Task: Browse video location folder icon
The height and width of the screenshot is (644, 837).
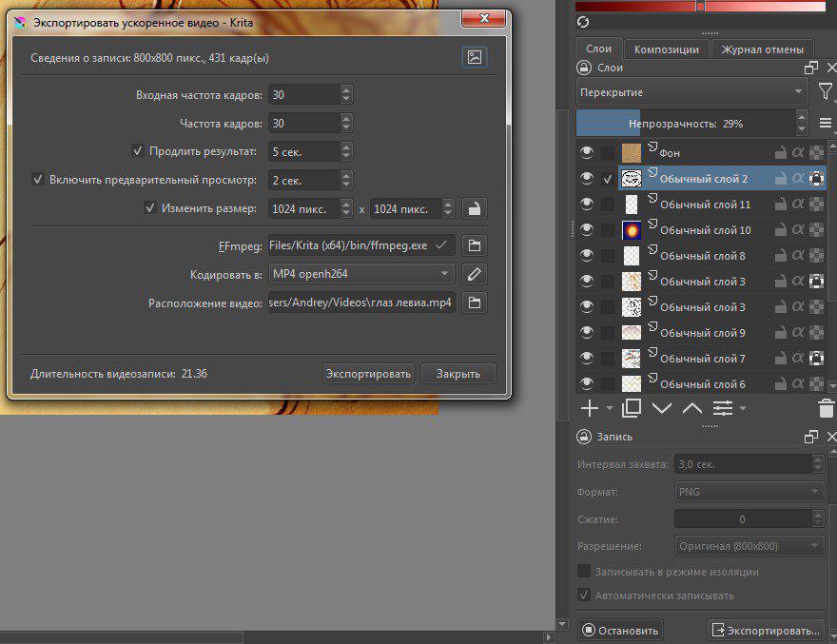Action: [x=474, y=302]
